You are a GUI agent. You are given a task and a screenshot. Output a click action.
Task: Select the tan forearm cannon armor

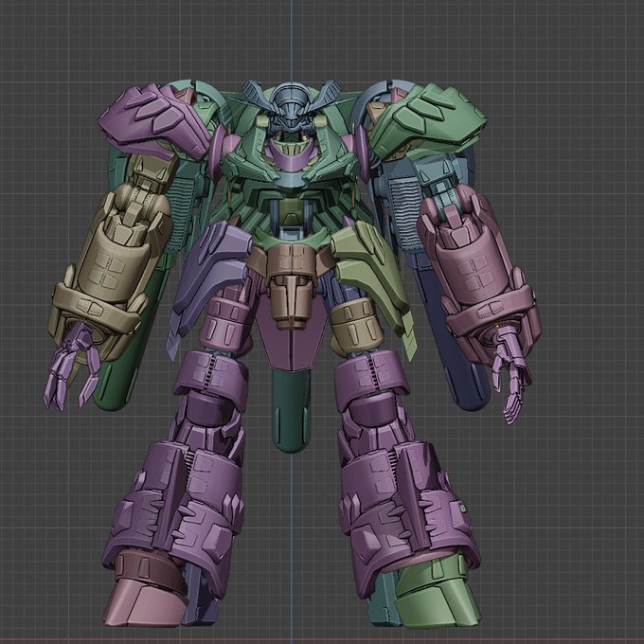(x=109, y=271)
